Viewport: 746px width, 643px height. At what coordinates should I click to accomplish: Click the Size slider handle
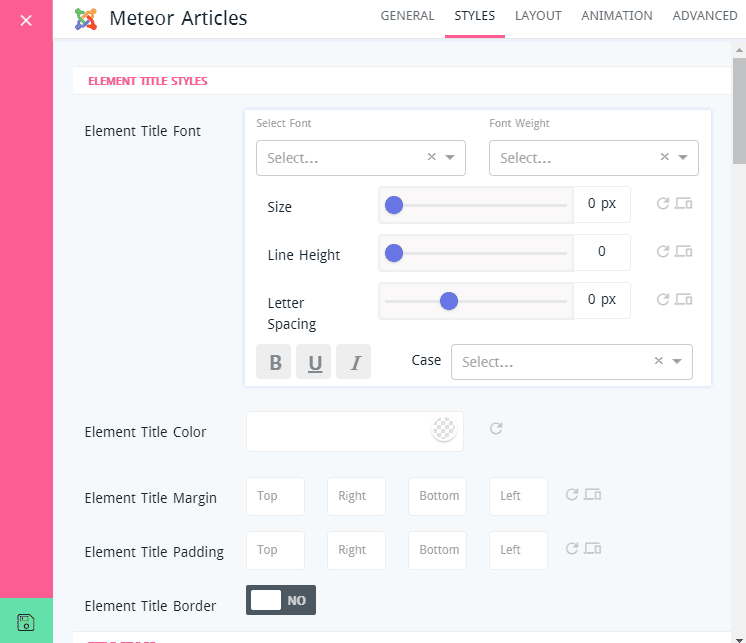pyautogui.click(x=394, y=205)
